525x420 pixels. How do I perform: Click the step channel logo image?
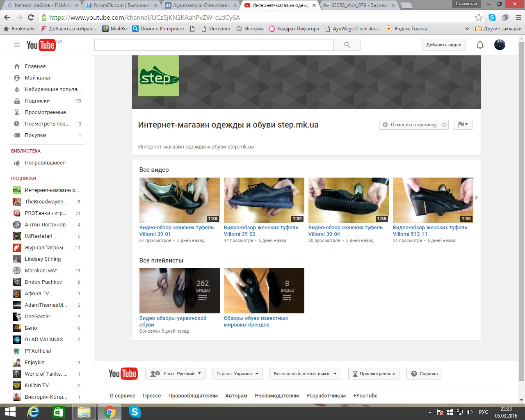(159, 76)
